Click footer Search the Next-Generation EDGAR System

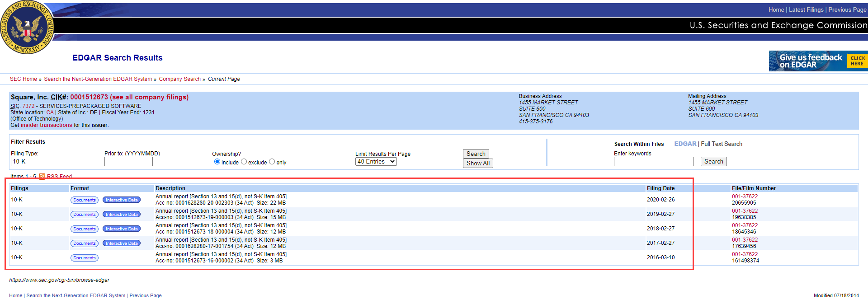point(76,296)
